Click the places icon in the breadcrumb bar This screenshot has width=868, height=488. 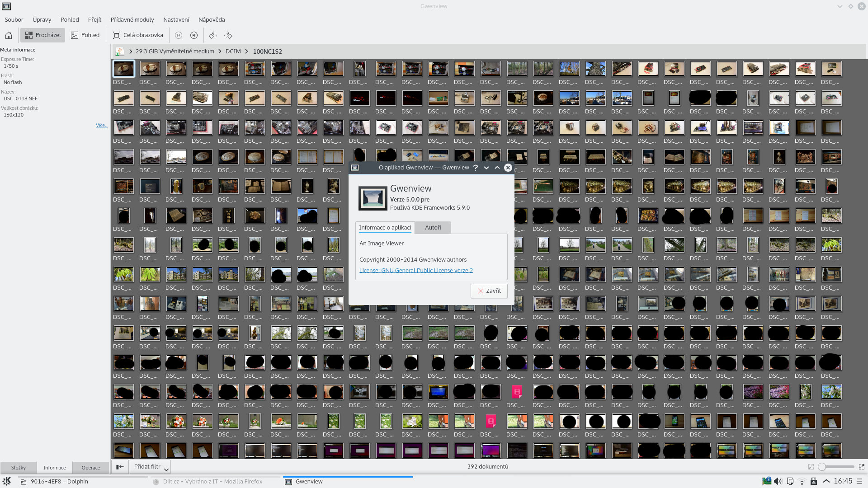pyautogui.click(x=119, y=52)
